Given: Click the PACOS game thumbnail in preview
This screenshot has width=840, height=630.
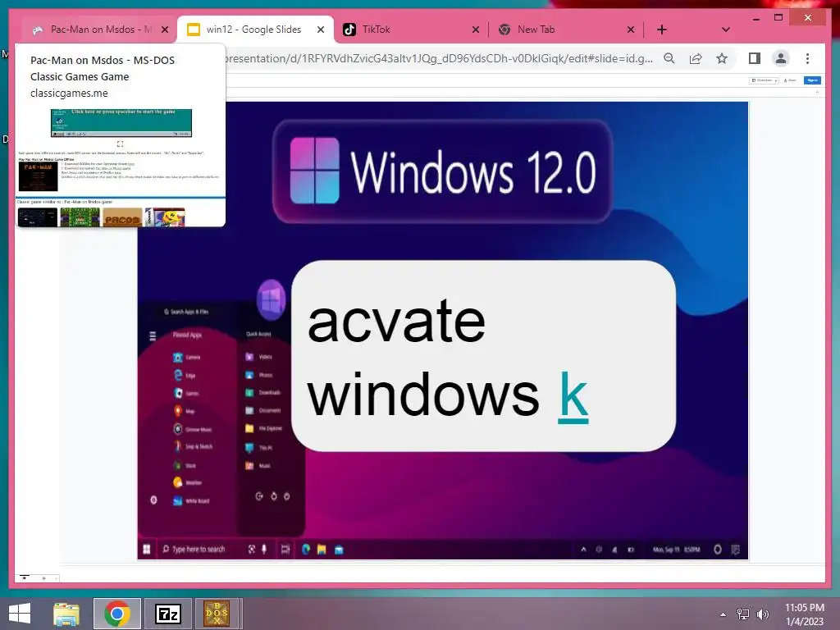Looking at the screenshot, I should [x=122, y=217].
